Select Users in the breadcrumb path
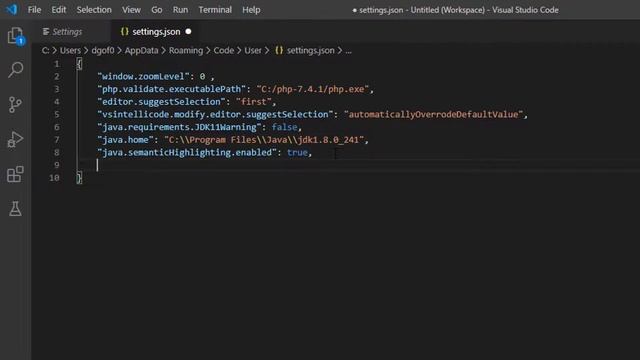640x360 pixels. 70,51
